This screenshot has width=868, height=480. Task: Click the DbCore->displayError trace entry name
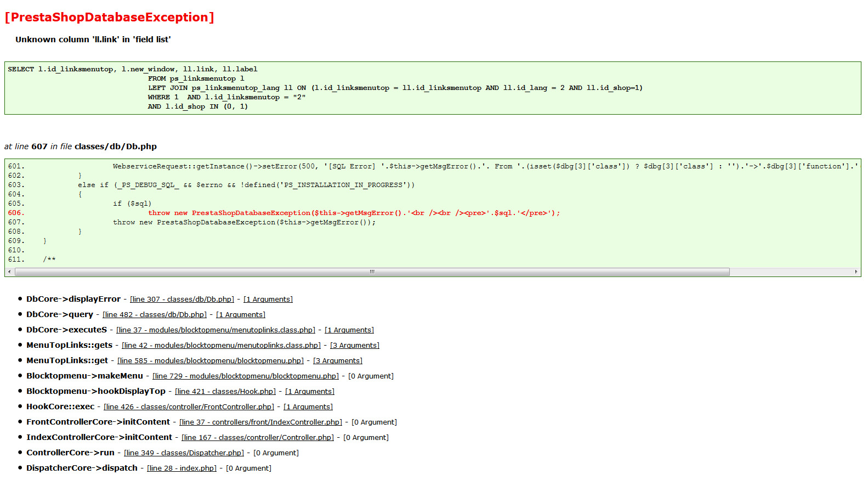73,299
